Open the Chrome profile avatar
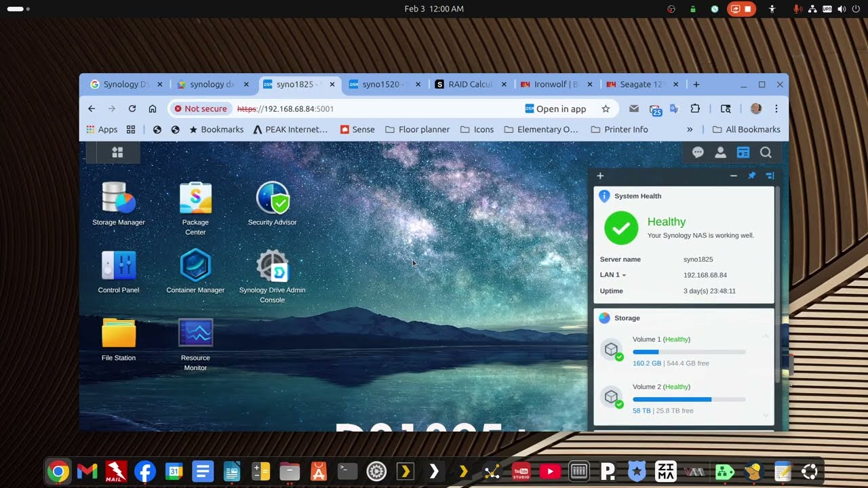868x488 pixels. (x=756, y=108)
